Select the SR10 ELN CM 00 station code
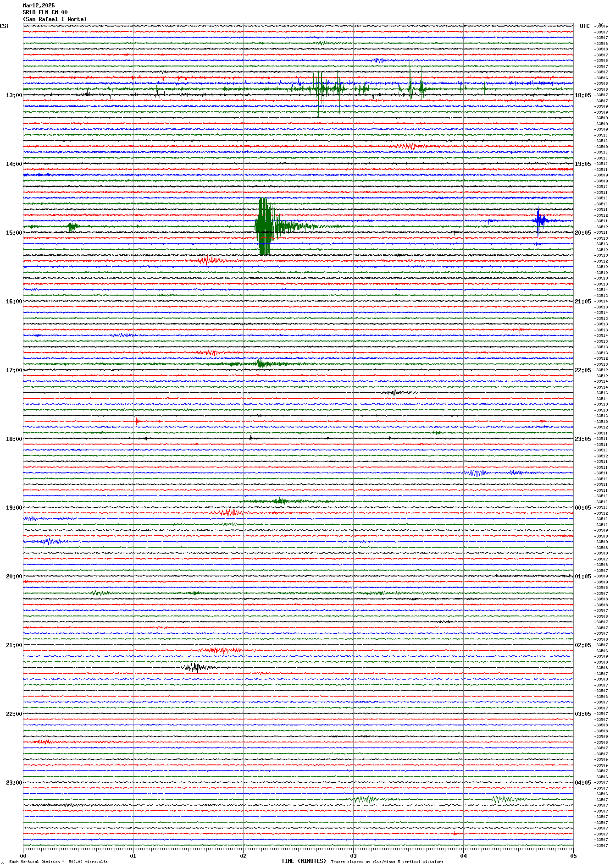Image resolution: width=610 pixels, height=868 pixels. [45, 12]
